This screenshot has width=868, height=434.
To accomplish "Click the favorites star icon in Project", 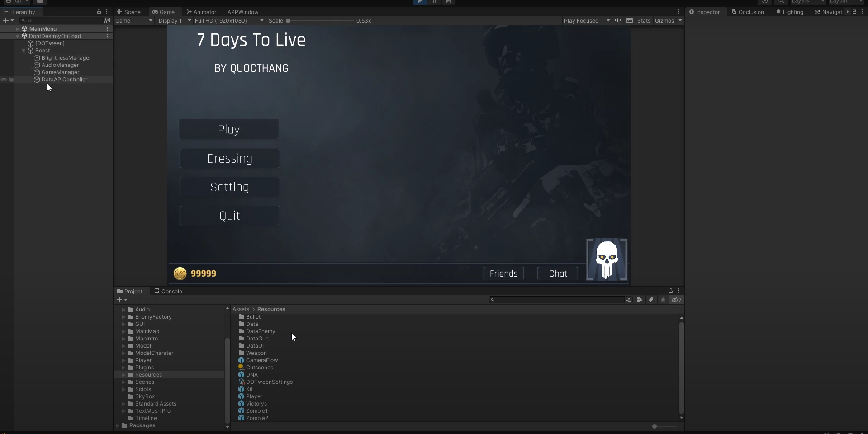I will point(663,300).
